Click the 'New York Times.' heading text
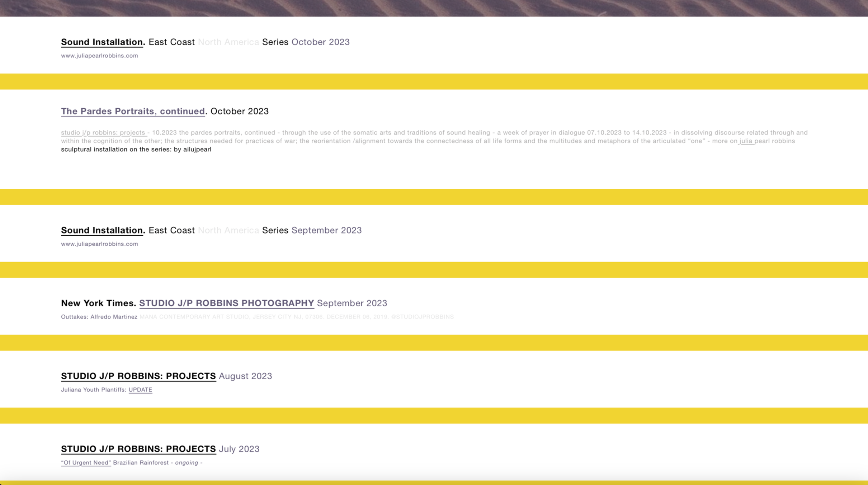The height and width of the screenshot is (485, 868). [98, 303]
